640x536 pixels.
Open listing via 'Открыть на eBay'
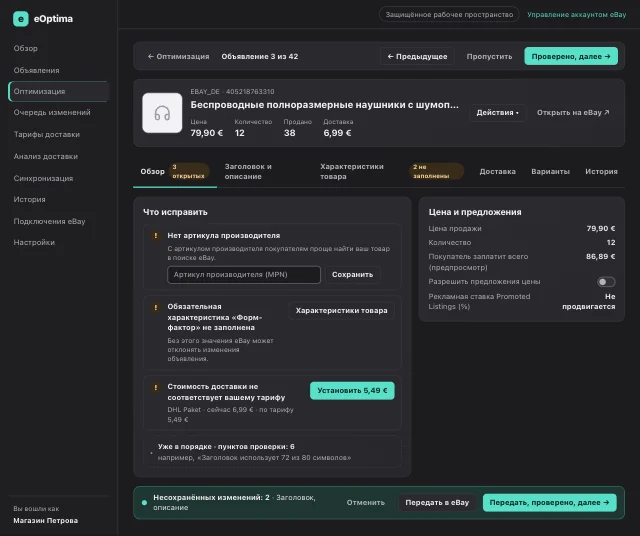pyautogui.click(x=573, y=113)
